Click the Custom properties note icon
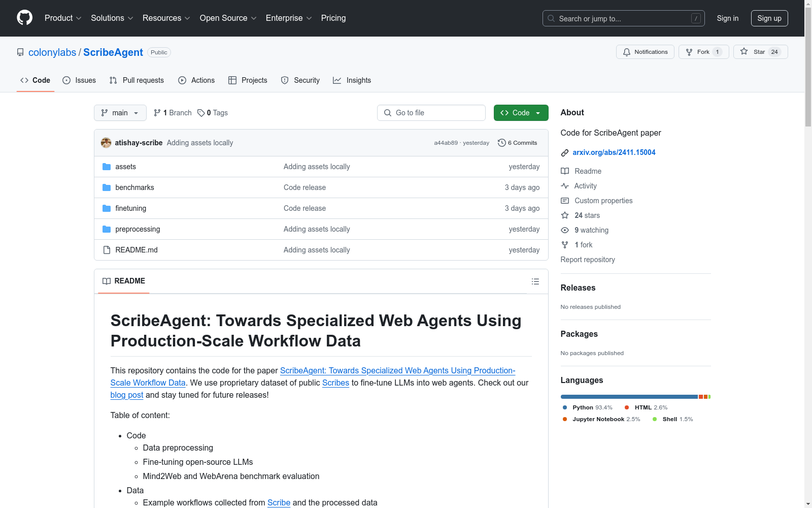Viewport: 812px width, 508px height. (565, 201)
